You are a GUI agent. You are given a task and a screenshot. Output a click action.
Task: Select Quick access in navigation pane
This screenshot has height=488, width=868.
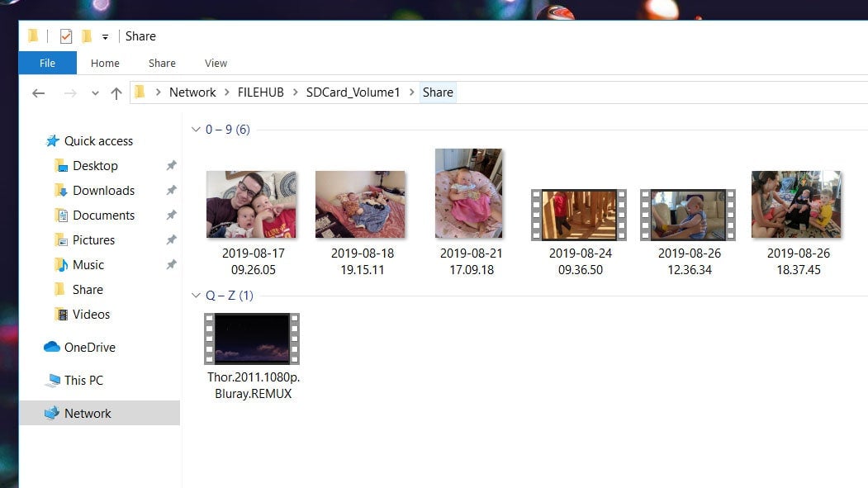pyautogui.click(x=98, y=141)
